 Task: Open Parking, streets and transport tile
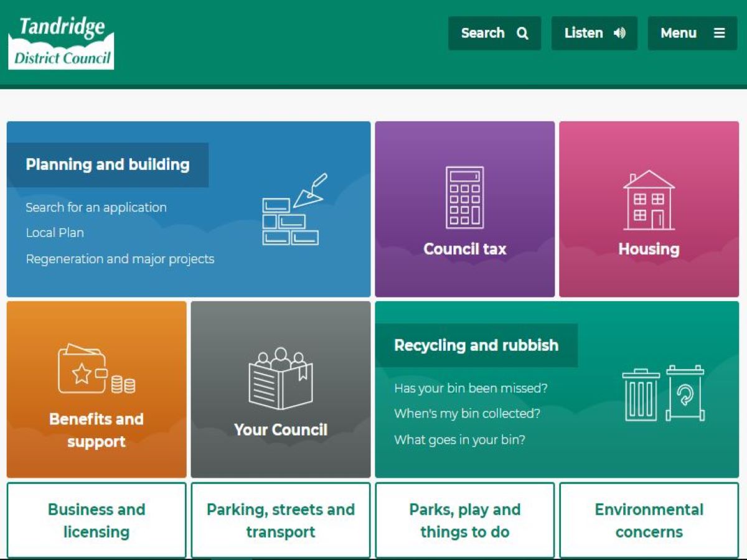click(x=281, y=520)
